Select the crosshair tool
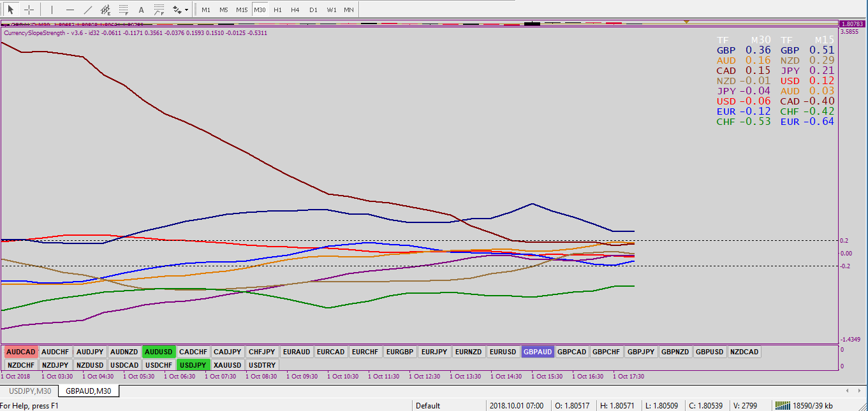 (29, 10)
